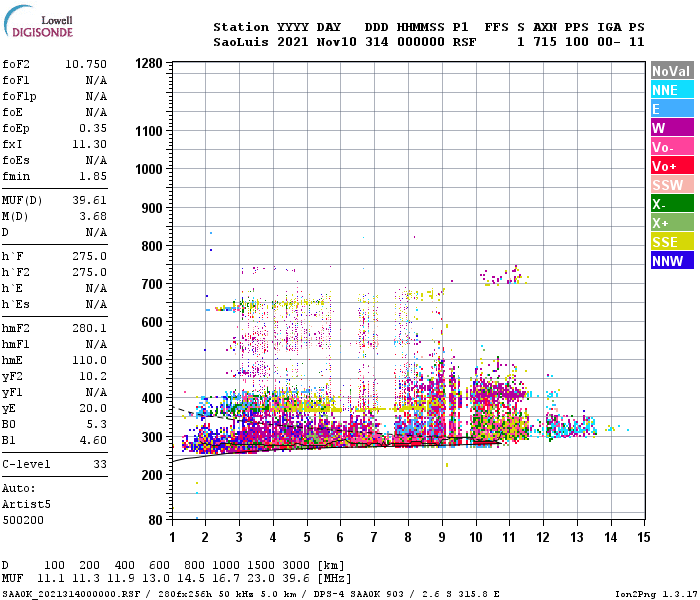The height and width of the screenshot is (600, 700).
Task: Click the Lowell Digisonde logo
Action: 38,22
